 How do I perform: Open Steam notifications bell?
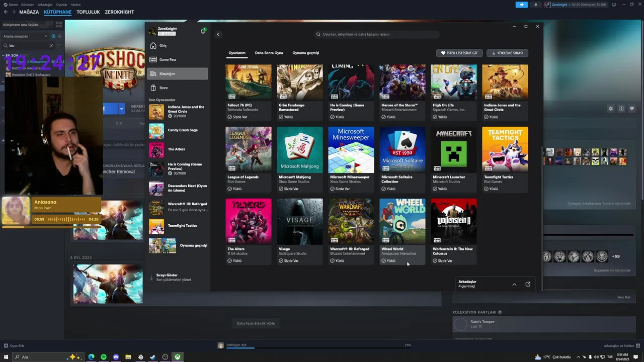tap(535, 5)
